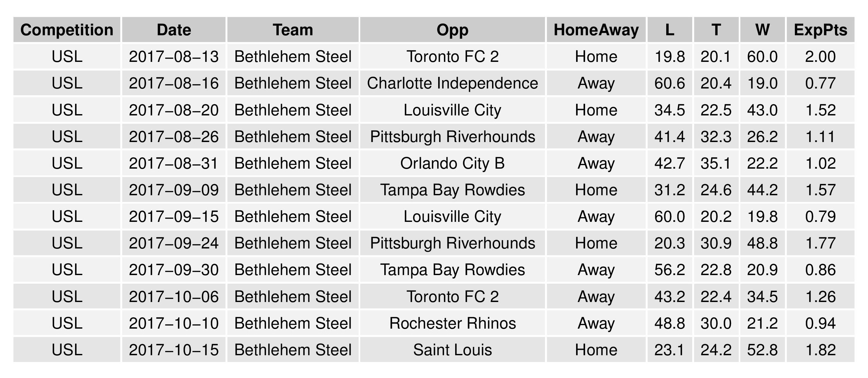This screenshot has height=378, width=868.
Task: Click the 1.82 ExpPts cell
Action: point(820,350)
